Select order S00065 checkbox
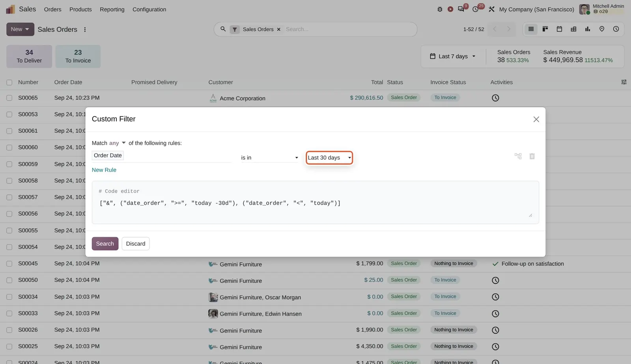 tap(9, 98)
